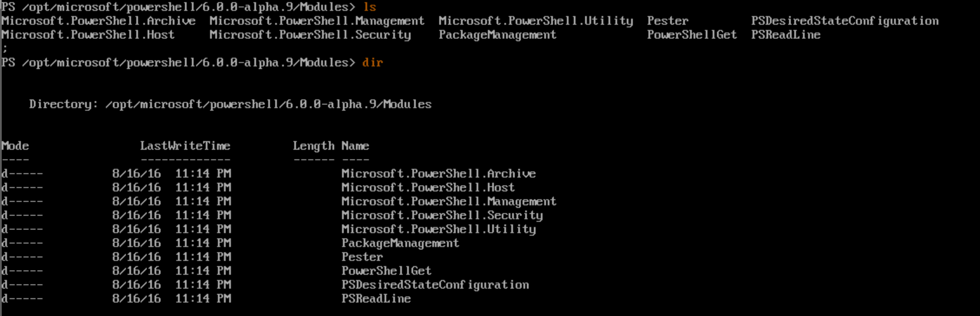The height and width of the screenshot is (316, 980).
Task: Click PowerShellGet in the ls output
Action: [692, 35]
